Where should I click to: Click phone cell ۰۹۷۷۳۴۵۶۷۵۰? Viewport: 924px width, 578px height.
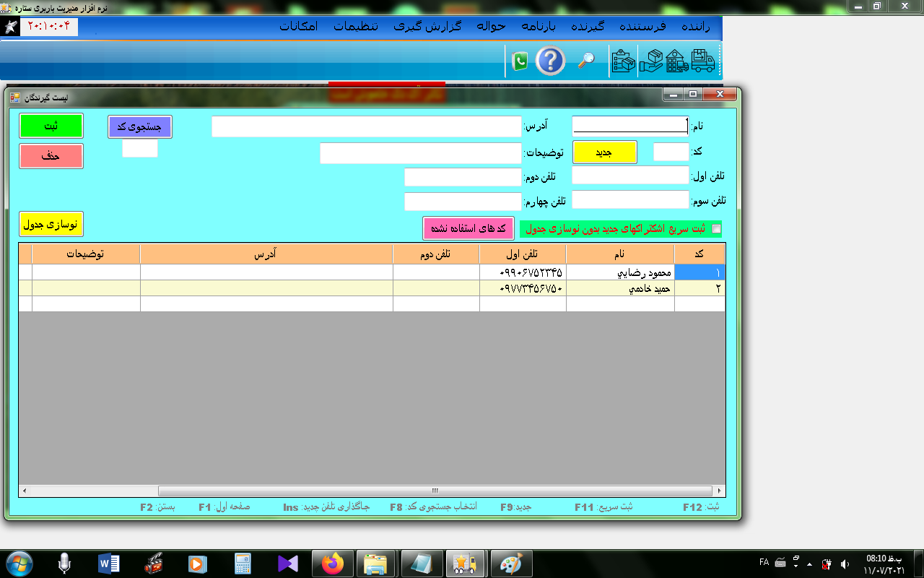click(x=523, y=288)
